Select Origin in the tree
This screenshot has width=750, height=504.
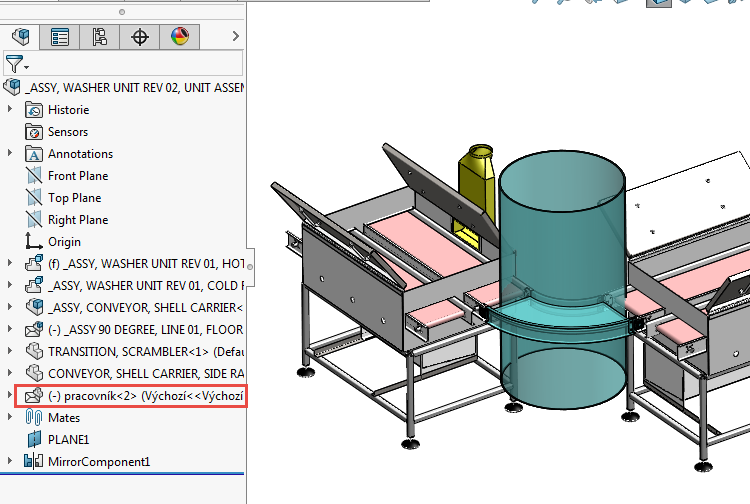pos(64,242)
